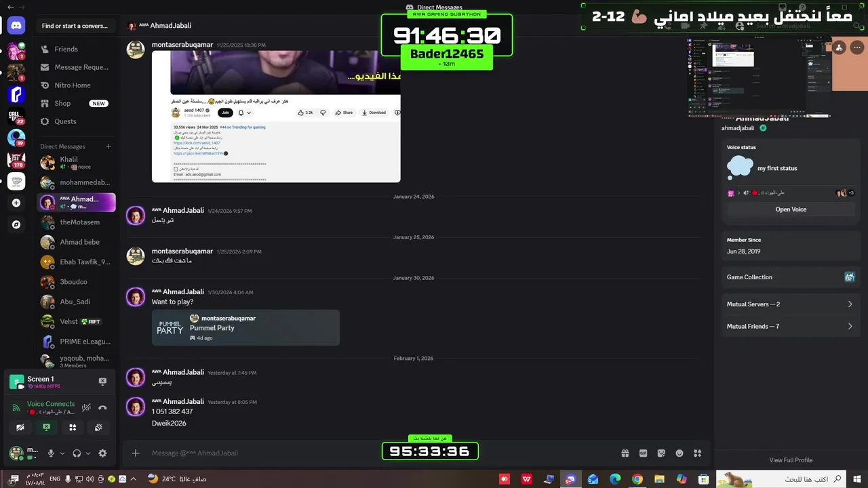Screen dimensions: 868x488
Task: Click the add friend icon in profile
Action: [x=840, y=47]
